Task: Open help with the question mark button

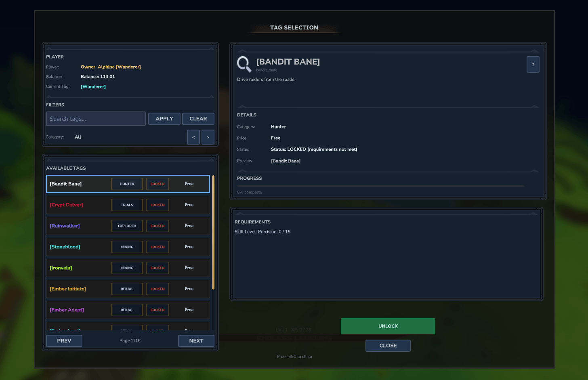Action: pyautogui.click(x=533, y=65)
